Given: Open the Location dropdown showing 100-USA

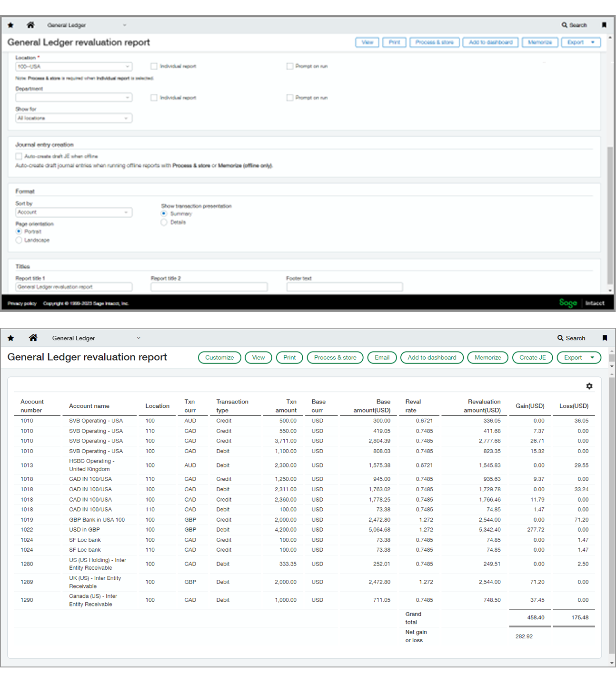Looking at the screenshot, I should pos(74,67).
